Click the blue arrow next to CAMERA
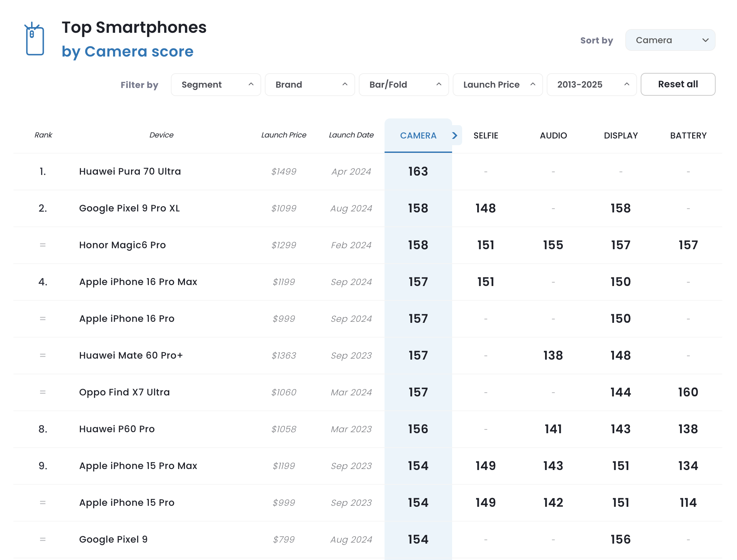The width and height of the screenshot is (737, 560). tap(455, 135)
